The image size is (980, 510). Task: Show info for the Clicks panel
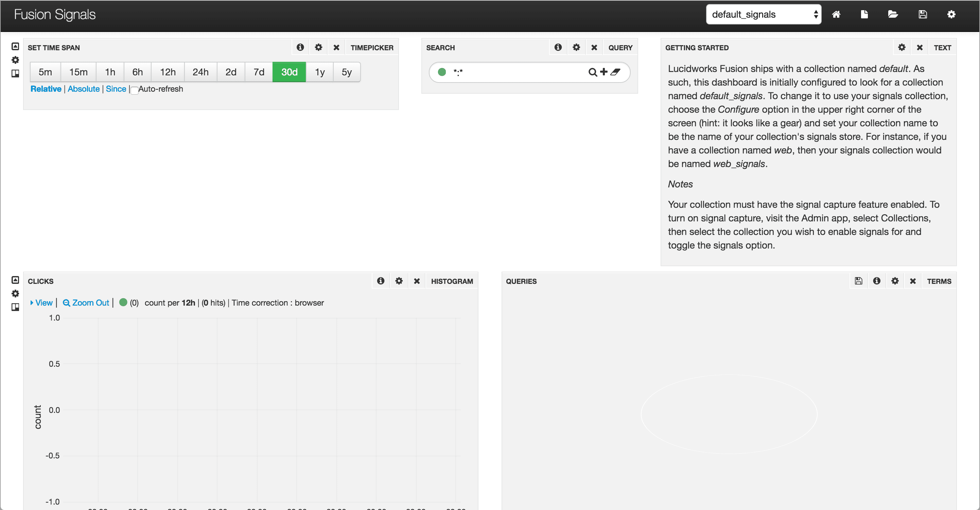point(381,281)
